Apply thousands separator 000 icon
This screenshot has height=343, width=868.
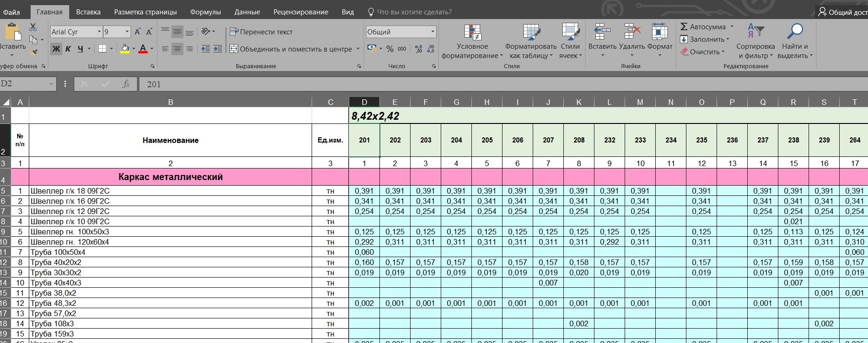pyautogui.click(x=402, y=49)
